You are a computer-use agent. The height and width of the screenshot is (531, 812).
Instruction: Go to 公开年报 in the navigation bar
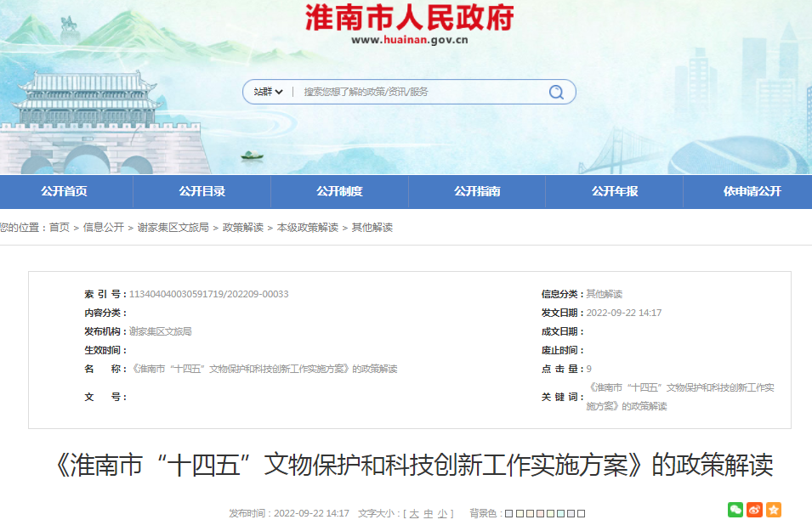615,192
